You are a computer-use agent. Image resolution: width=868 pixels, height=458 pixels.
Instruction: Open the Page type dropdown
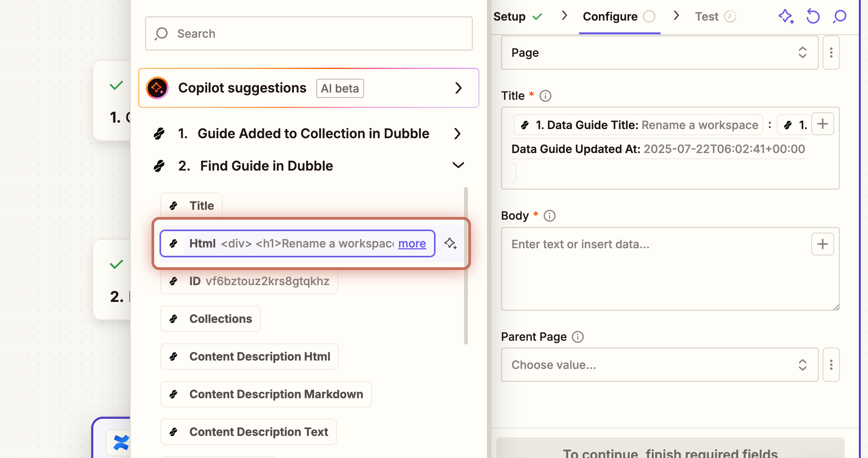pos(660,53)
